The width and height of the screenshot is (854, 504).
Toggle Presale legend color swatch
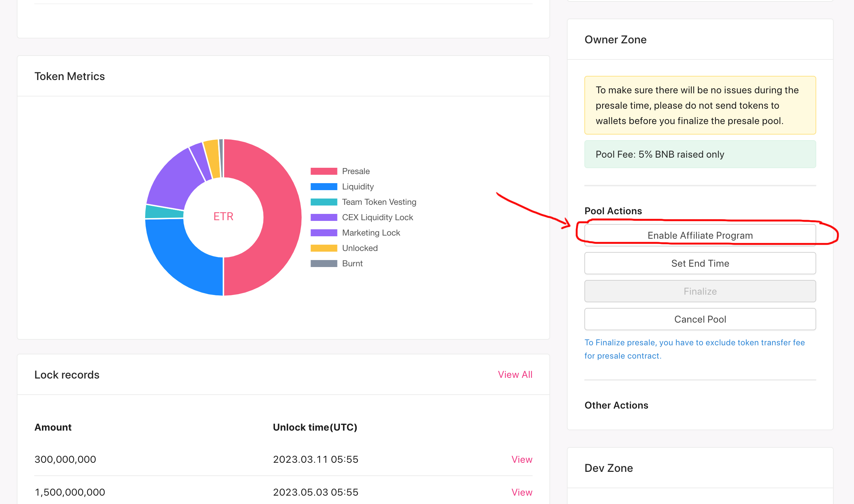coord(324,171)
